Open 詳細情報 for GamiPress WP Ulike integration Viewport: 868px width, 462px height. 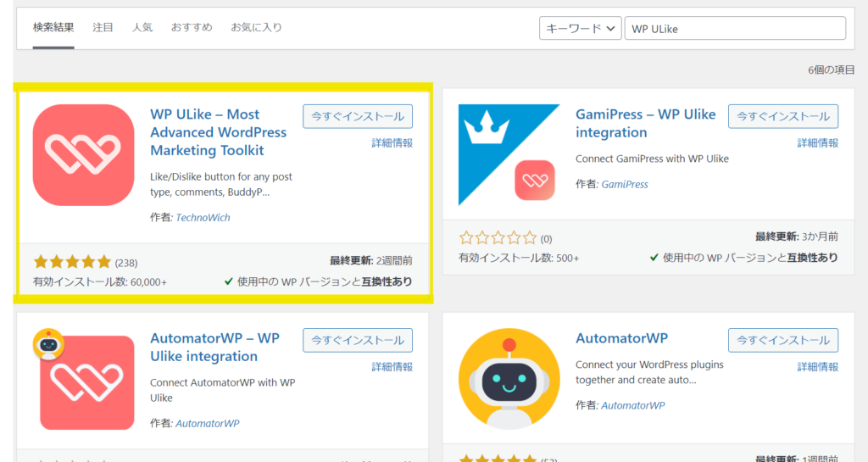(x=818, y=143)
